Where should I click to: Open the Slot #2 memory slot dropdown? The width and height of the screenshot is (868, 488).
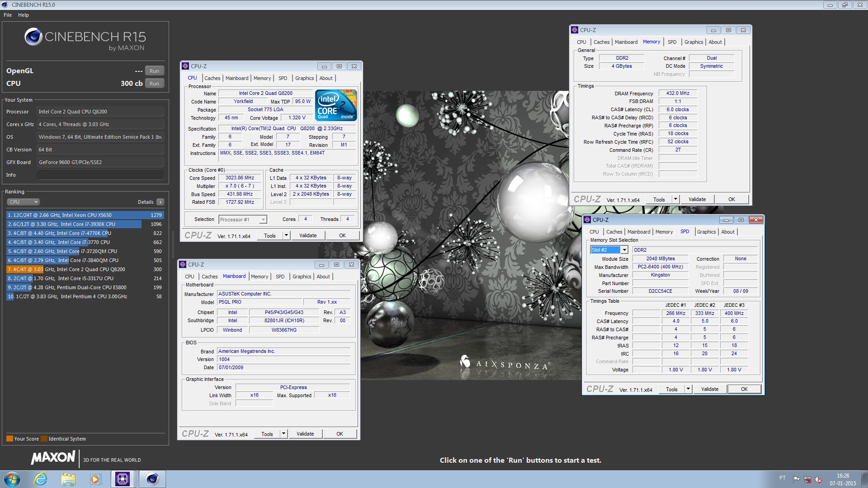pos(609,250)
